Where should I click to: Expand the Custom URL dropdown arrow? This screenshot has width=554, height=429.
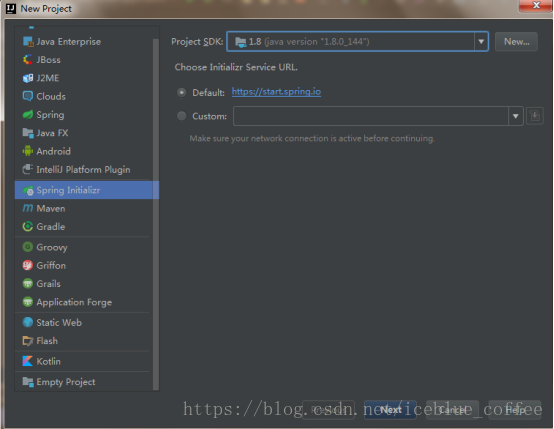point(515,116)
